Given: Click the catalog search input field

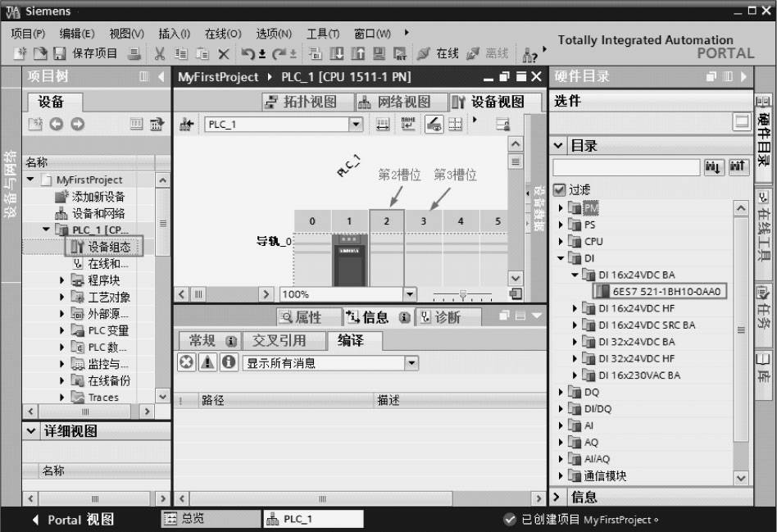Looking at the screenshot, I should pos(626,167).
